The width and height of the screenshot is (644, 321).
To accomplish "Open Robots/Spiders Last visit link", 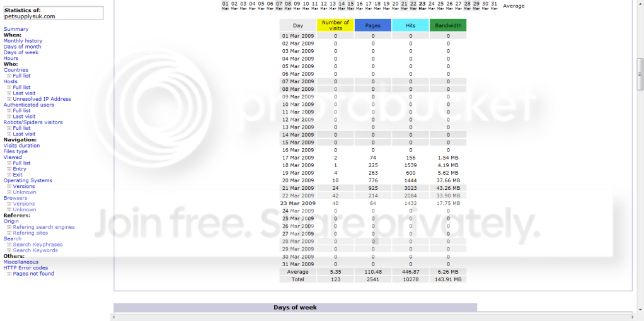I will 24,134.
